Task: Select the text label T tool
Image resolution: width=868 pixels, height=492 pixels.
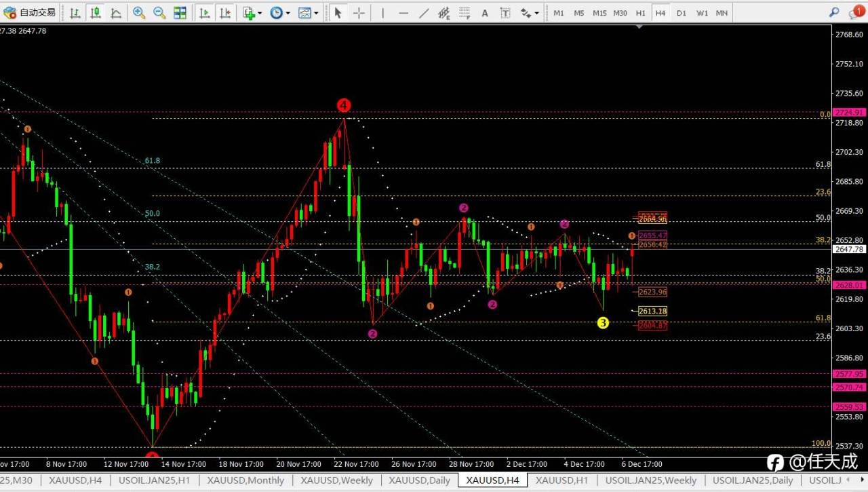Action: coord(506,12)
